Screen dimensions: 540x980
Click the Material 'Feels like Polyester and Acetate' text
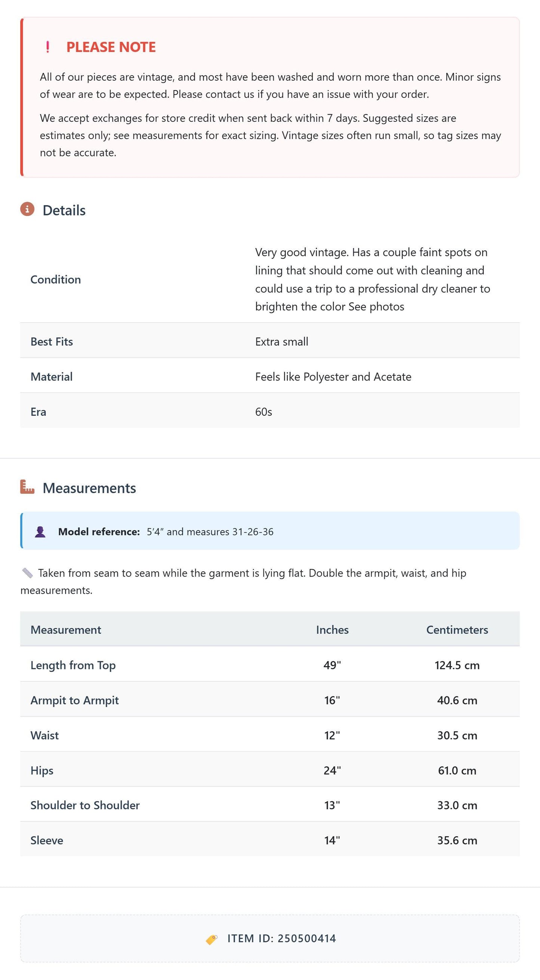coord(333,377)
